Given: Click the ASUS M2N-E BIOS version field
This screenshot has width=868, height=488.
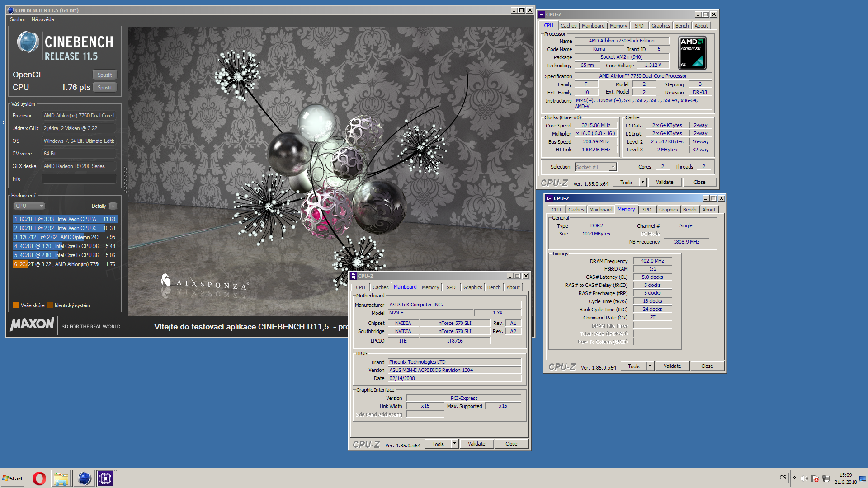Looking at the screenshot, I should click(454, 371).
